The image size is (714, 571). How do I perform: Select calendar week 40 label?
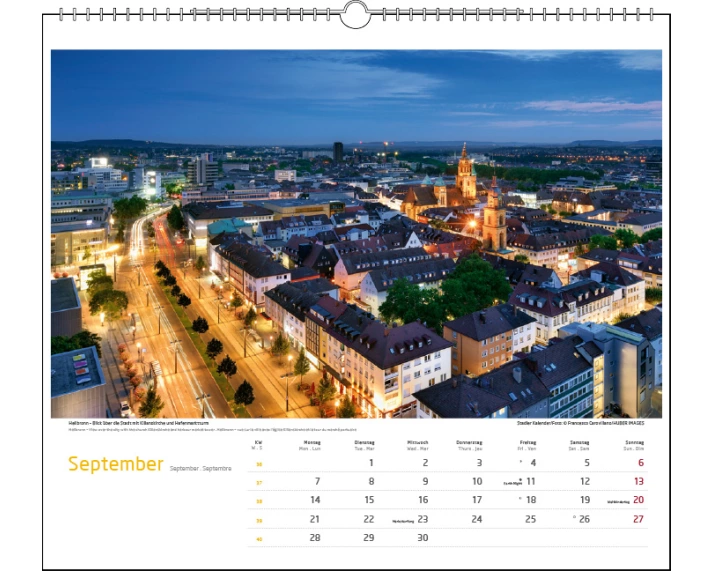point(258,539)
